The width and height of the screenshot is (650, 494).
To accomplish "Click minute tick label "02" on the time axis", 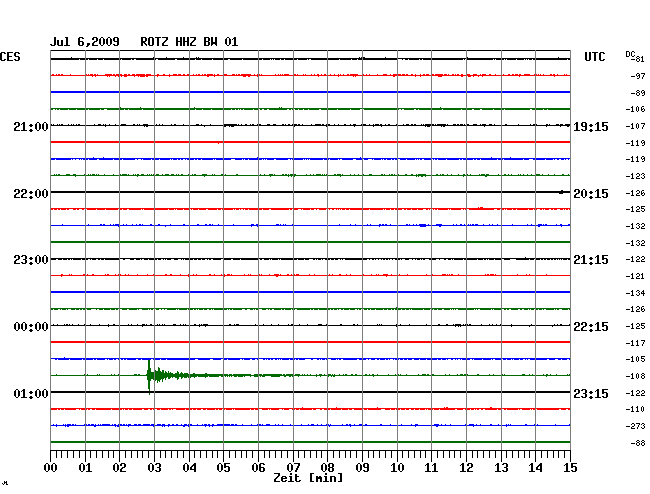I will point(119,468).
